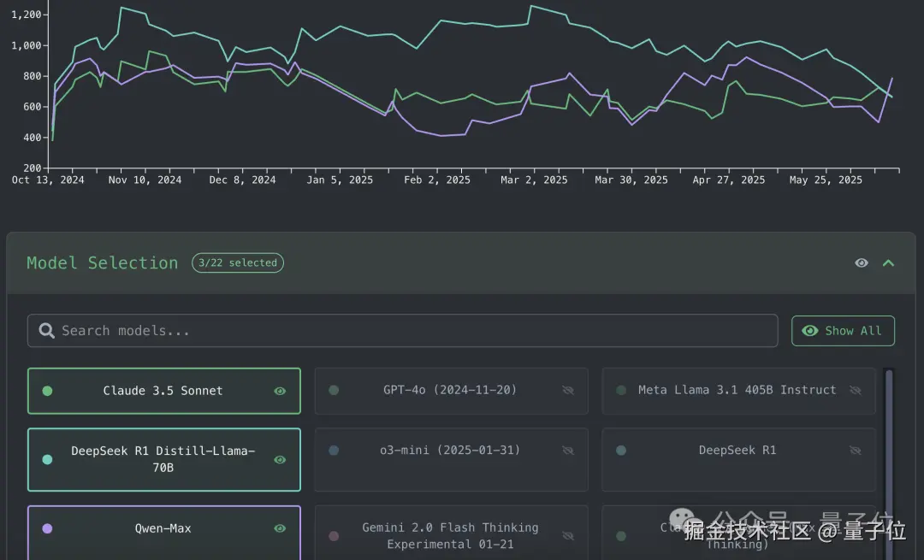
Task: Click the magnifier icon in search box
Action: click(x=46, y=331)
